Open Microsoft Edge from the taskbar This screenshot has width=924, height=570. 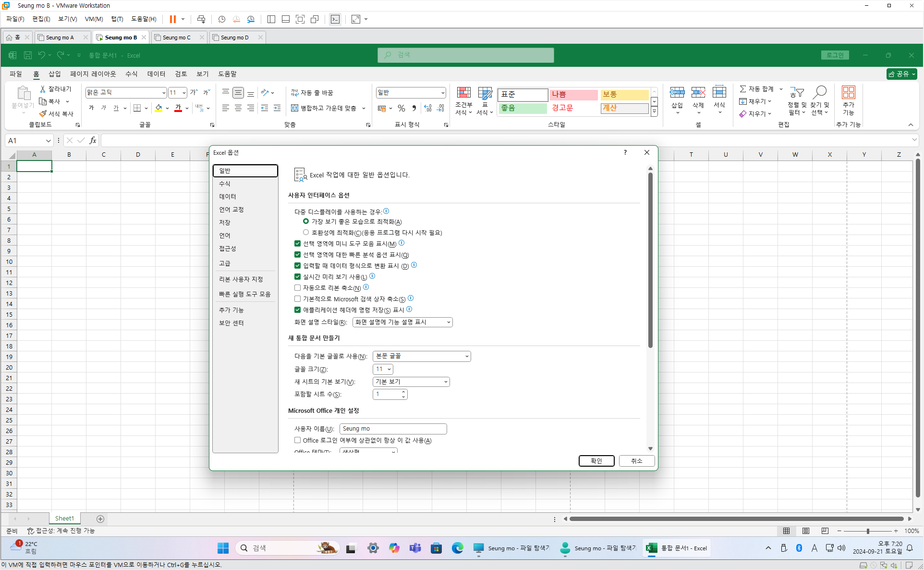point(457,548)
